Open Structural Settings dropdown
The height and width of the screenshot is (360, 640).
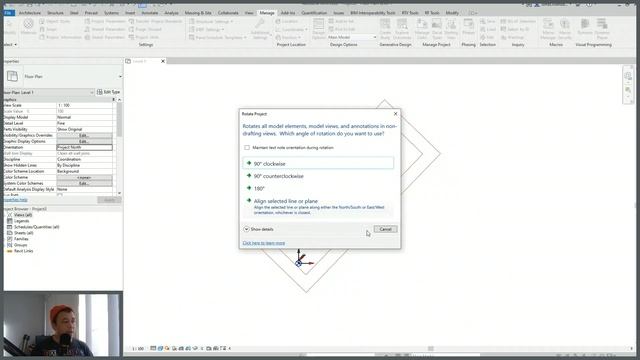(x=211, y=21)
